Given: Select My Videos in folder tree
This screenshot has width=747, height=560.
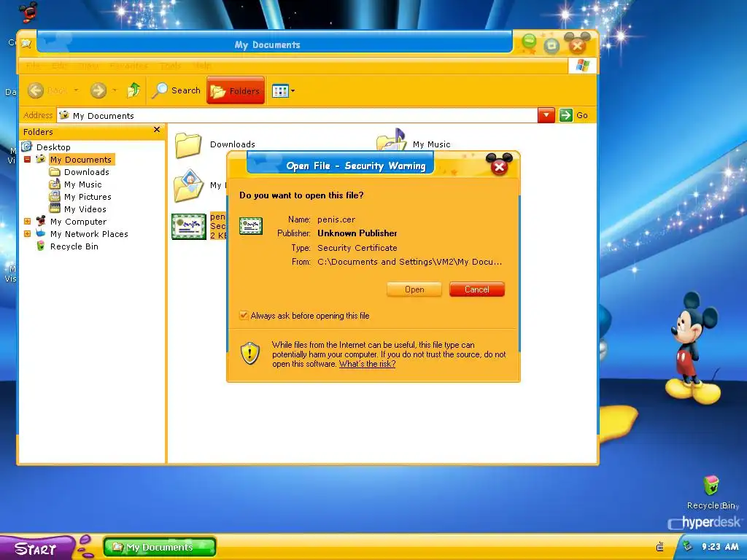Looking at the screenshot, I should tap(85, 209).
